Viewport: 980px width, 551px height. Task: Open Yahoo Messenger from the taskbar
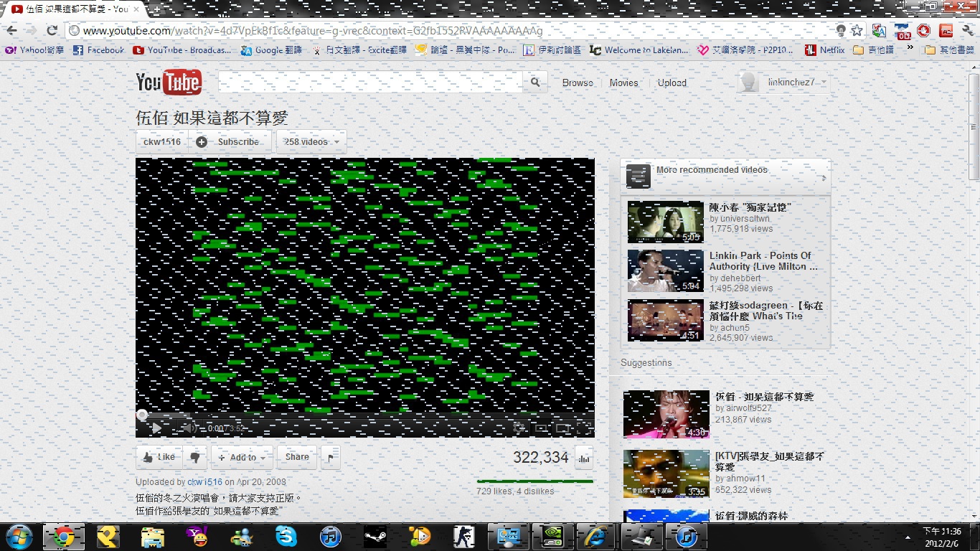pos(197,536)
